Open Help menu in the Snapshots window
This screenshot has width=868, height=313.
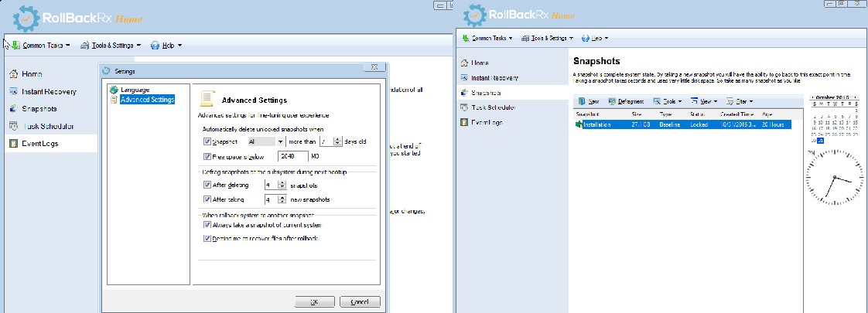pyautogui.click(x=595, y=38)
